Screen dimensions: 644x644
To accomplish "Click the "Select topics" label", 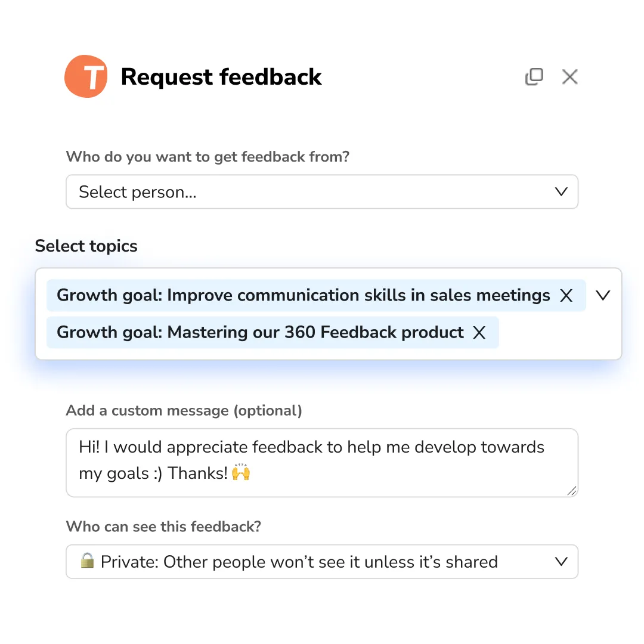I will tap(86, 246).
